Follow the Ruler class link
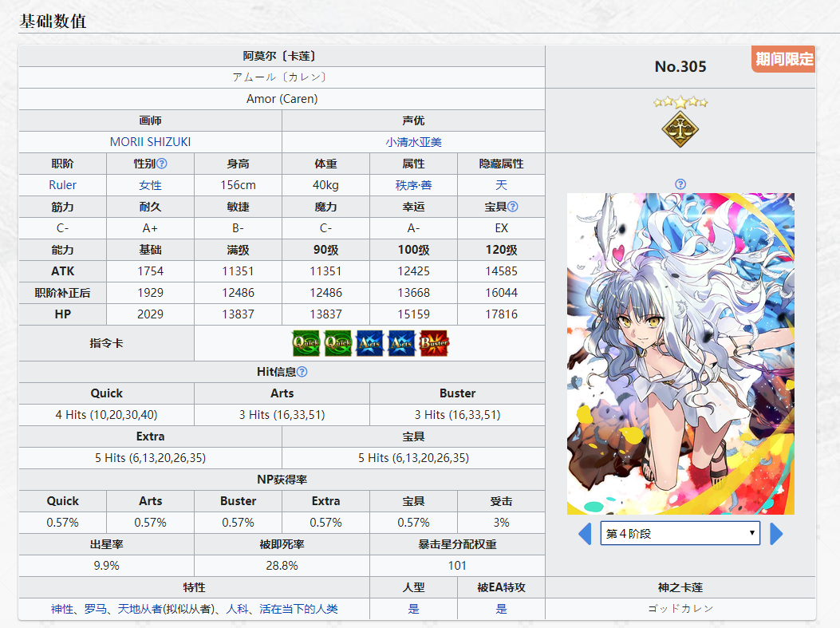The image size is (840, 628). (x=63, y=185)
